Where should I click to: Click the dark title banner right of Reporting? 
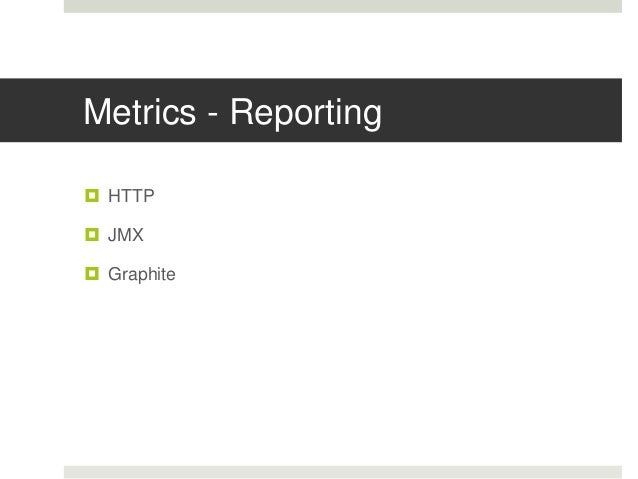click(500, 110)
